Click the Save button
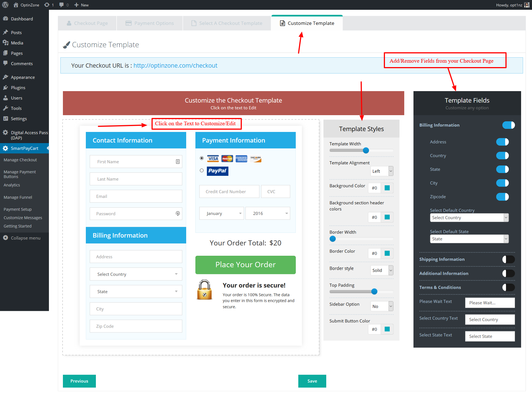532x412 pixels. pos(312,381)
